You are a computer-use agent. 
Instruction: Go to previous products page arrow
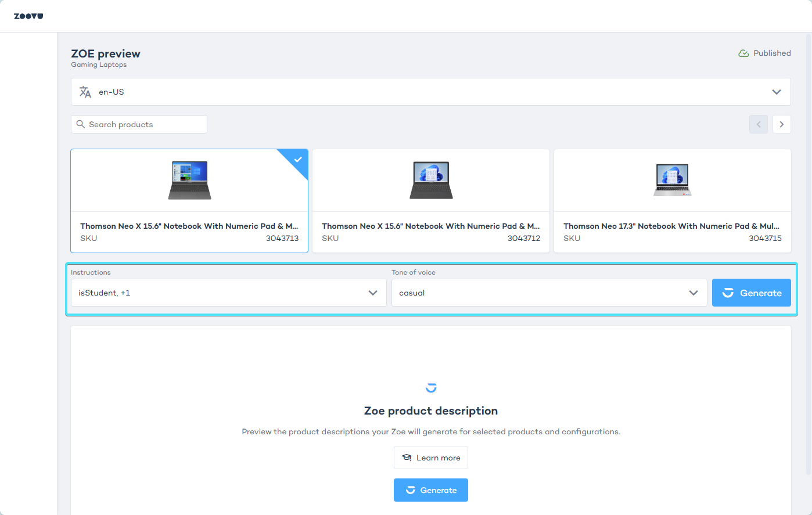click(x=758, y=124)
